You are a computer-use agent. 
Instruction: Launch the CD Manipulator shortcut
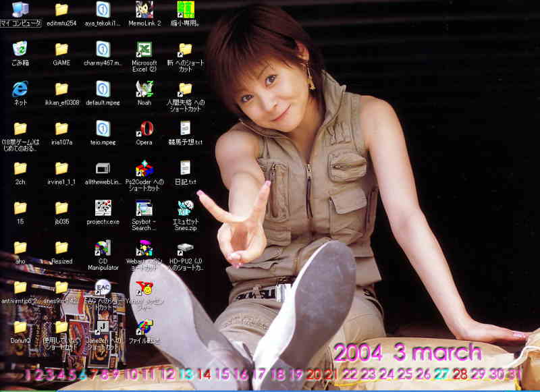pyautogui.click(x=103, y=248)
